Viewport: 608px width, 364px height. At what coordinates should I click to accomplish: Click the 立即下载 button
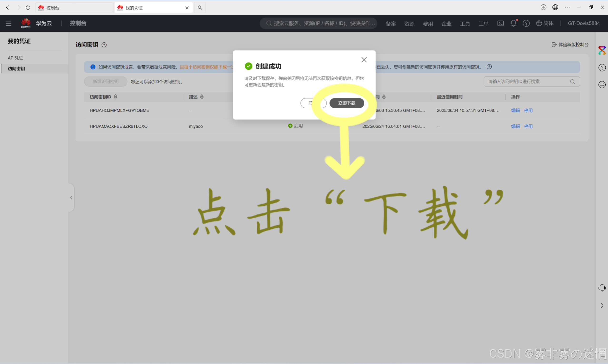coord(346,103)
